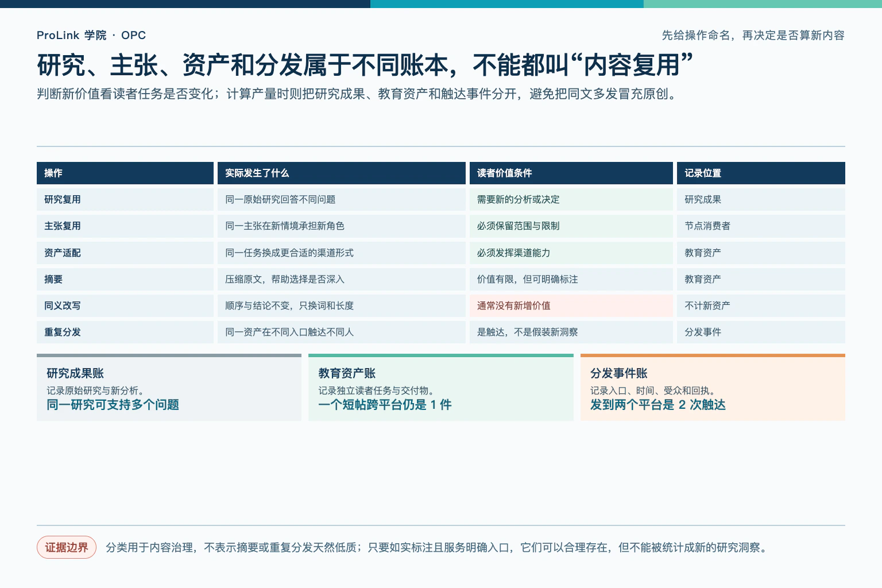This screenshot has height=588, width=882.
Task: Click '教育资产' in the 摘要 row
Action: click(x=761, y=279)
